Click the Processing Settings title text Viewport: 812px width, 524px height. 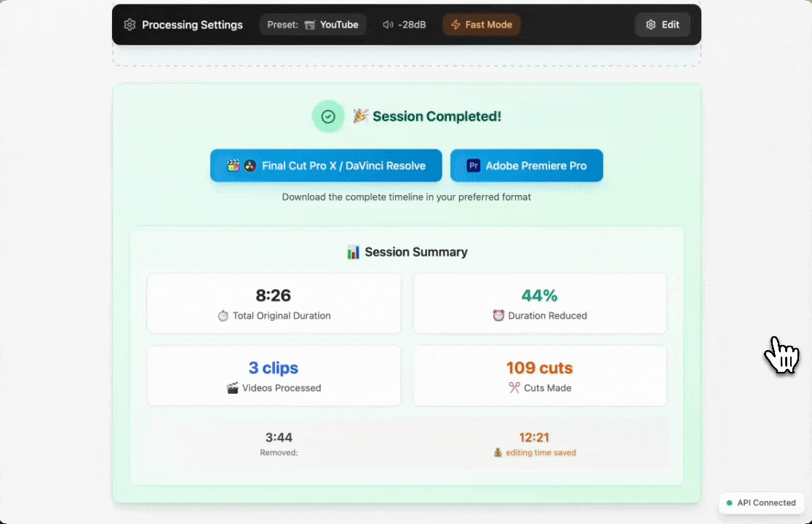tap(192, 25)
